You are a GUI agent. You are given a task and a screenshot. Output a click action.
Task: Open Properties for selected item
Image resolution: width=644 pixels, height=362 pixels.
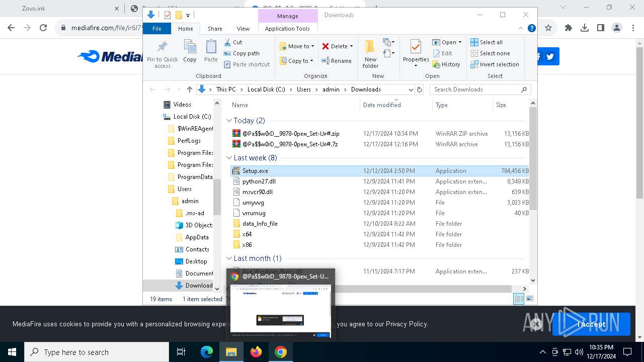(416, 54)
